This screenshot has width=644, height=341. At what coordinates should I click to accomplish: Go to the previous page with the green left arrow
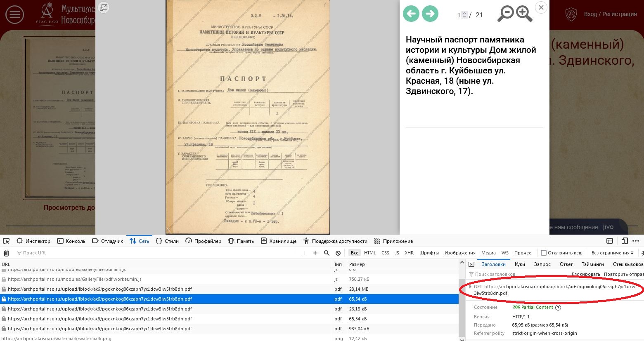pyautogui.click(x=411, y=14)
